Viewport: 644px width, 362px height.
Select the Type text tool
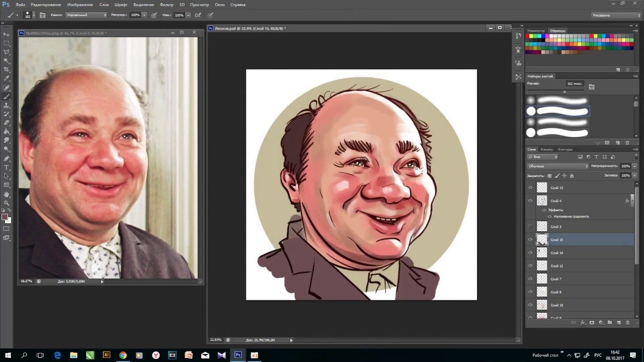point(7,167)
